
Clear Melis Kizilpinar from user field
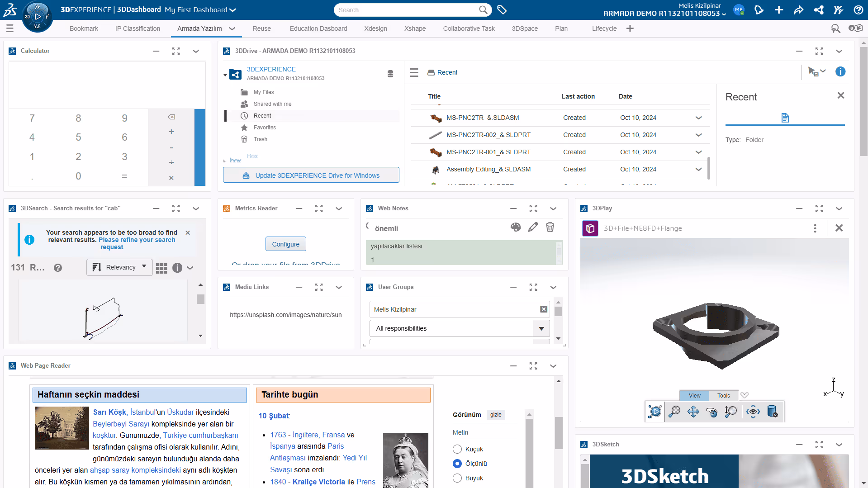pos(544,309)
